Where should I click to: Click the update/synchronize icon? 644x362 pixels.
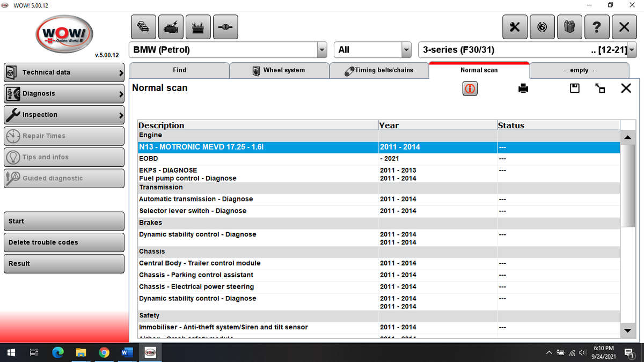click(542, 27)
